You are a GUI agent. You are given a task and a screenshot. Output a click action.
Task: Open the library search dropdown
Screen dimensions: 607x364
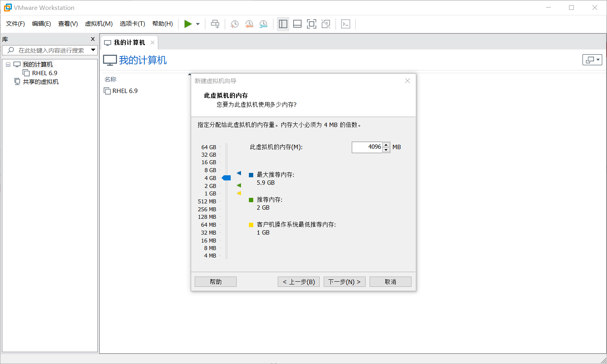click(93, 50)
